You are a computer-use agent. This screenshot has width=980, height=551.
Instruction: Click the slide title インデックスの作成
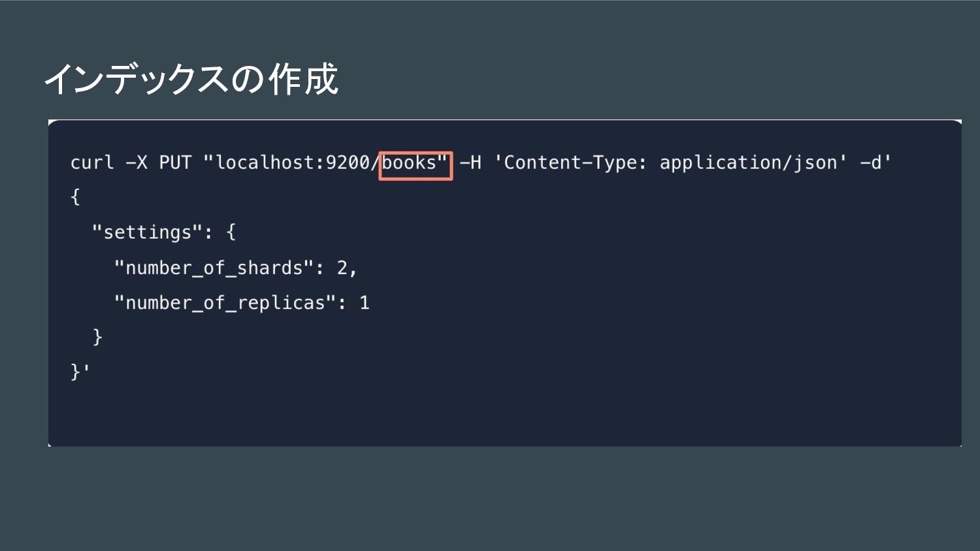(x=191, y=79)
